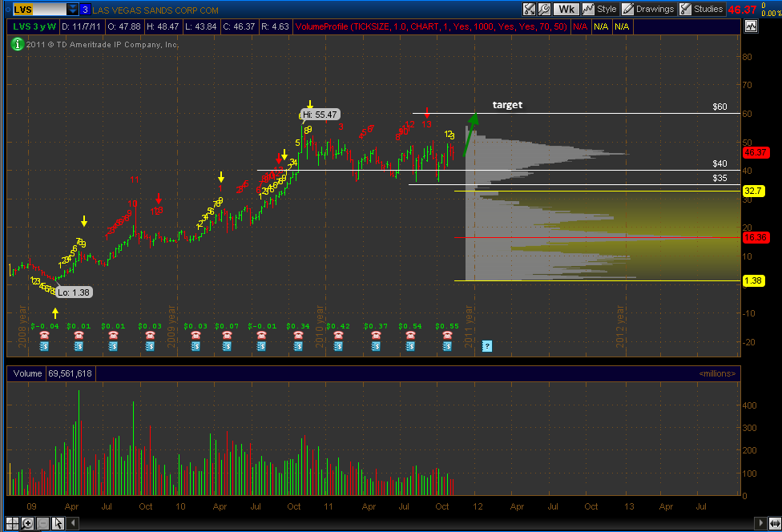Click the LVS 3 y W chart label

(34, 26)
